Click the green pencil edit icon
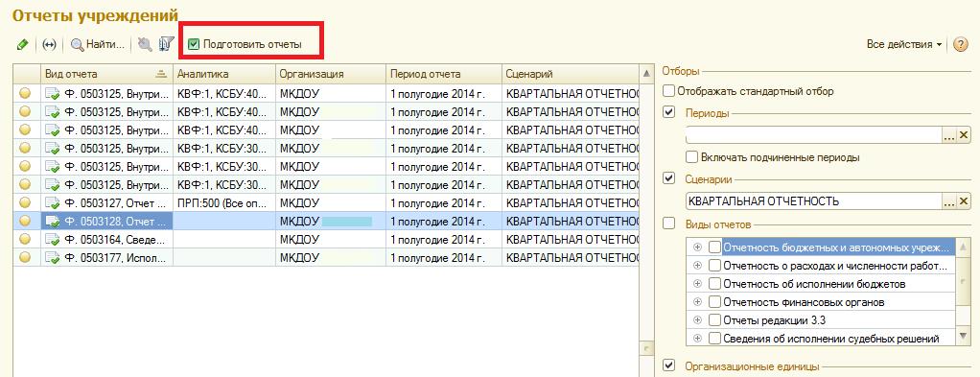The width and height of the screenshot is (980, 377). (22, 44)
